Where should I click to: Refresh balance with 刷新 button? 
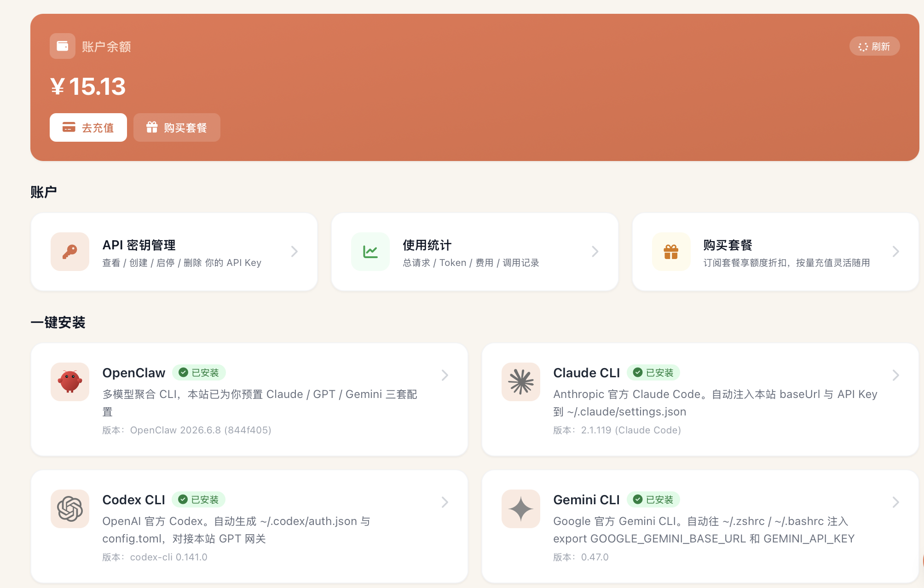tap(874, 46)
